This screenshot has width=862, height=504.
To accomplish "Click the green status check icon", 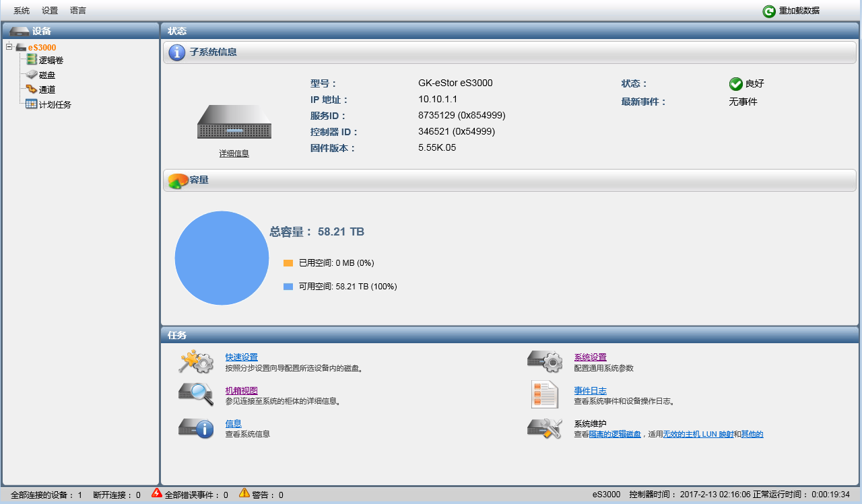I will [x=736, y=84].
